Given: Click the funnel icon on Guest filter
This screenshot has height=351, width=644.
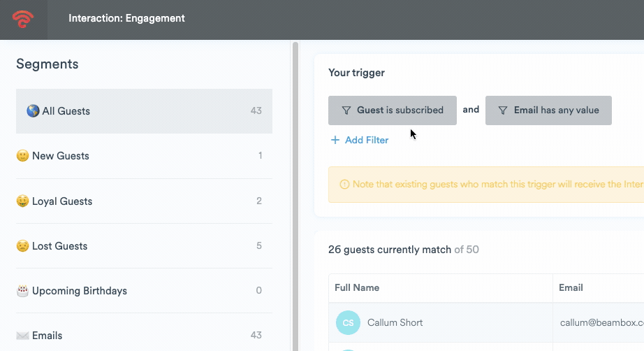Looking at the screenshot, I should (346, 110).
